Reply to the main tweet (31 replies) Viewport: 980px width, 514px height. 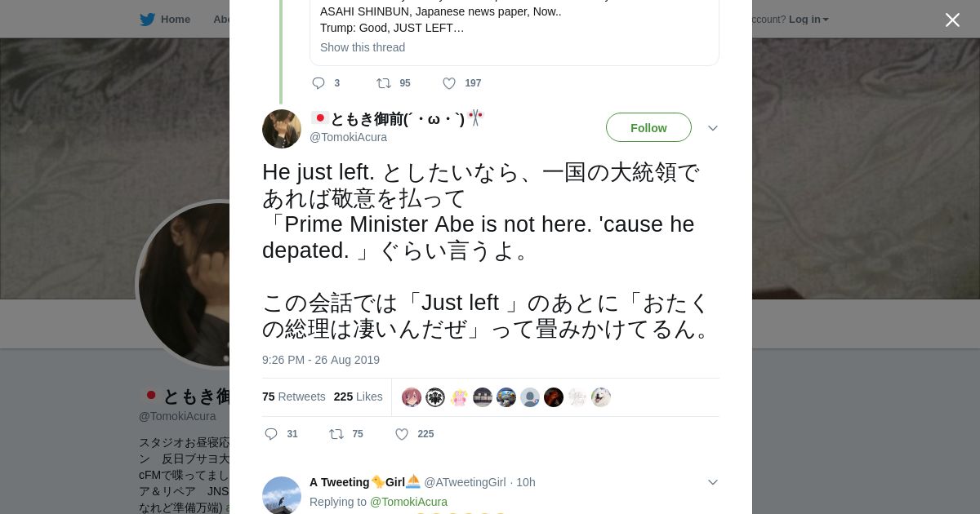coord(271,434)
